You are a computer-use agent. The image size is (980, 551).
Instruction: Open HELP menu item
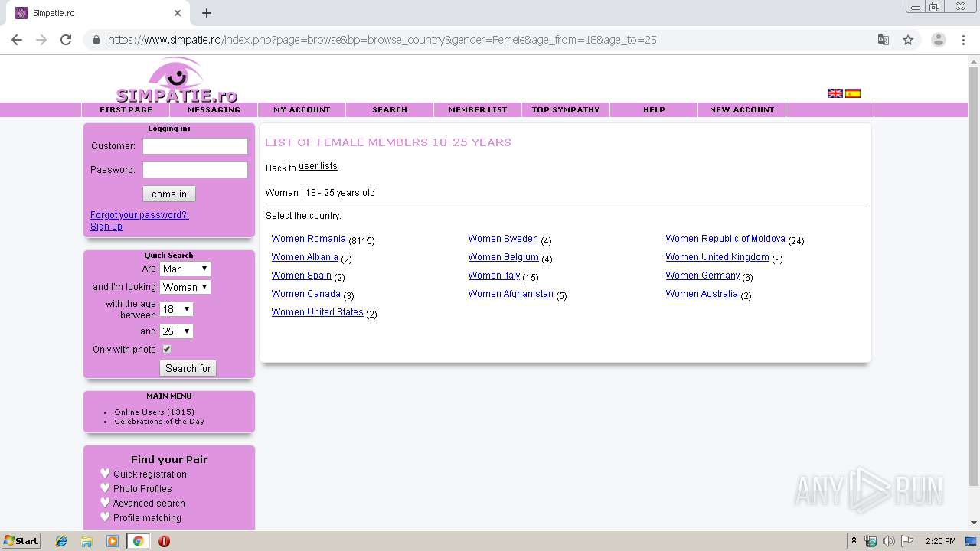coord(654,110)
